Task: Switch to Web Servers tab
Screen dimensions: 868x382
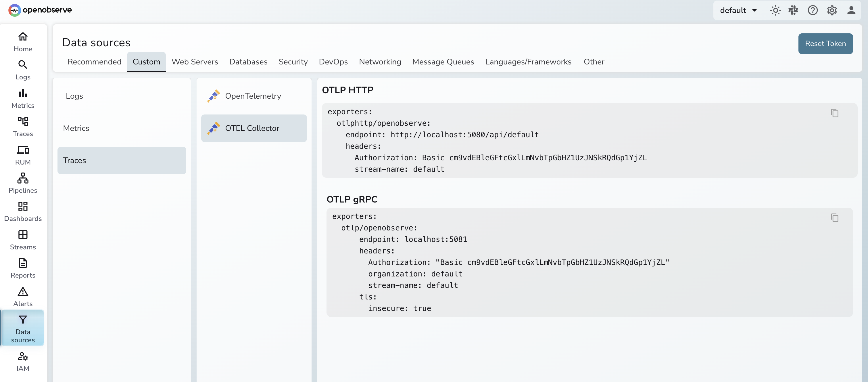Action: pos(195,62)
